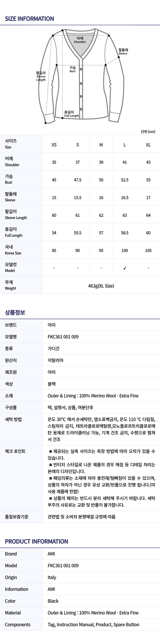Click the Italy origin value
Viewport: 160px width, 644px height.
(x=52, y=577)
